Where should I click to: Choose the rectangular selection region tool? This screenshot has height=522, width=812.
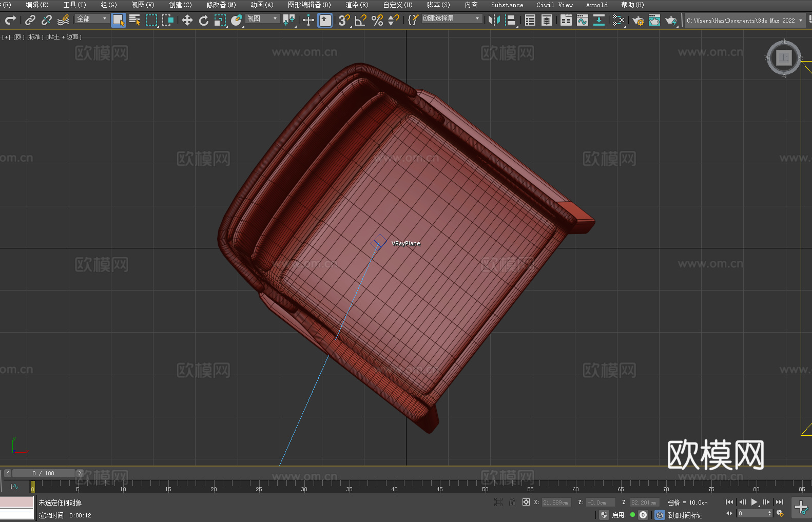[x=151, y=20]
